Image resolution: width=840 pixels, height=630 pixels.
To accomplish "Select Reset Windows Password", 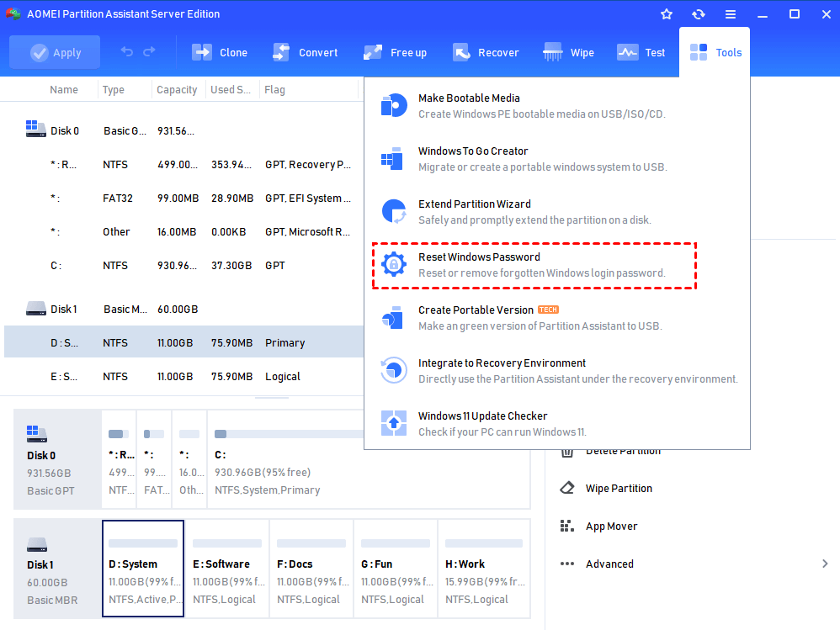I will click(x=534, y=266).
